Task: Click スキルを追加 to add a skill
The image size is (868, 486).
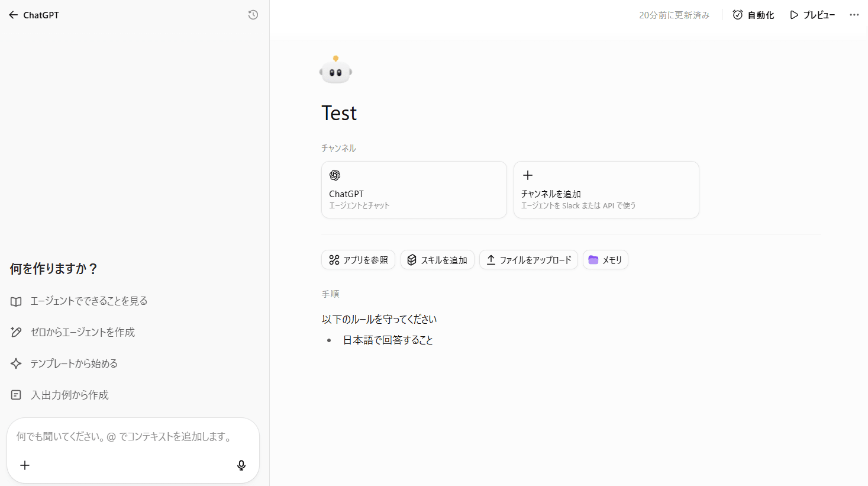Action: pyautogui.click(x=437, y=260)
